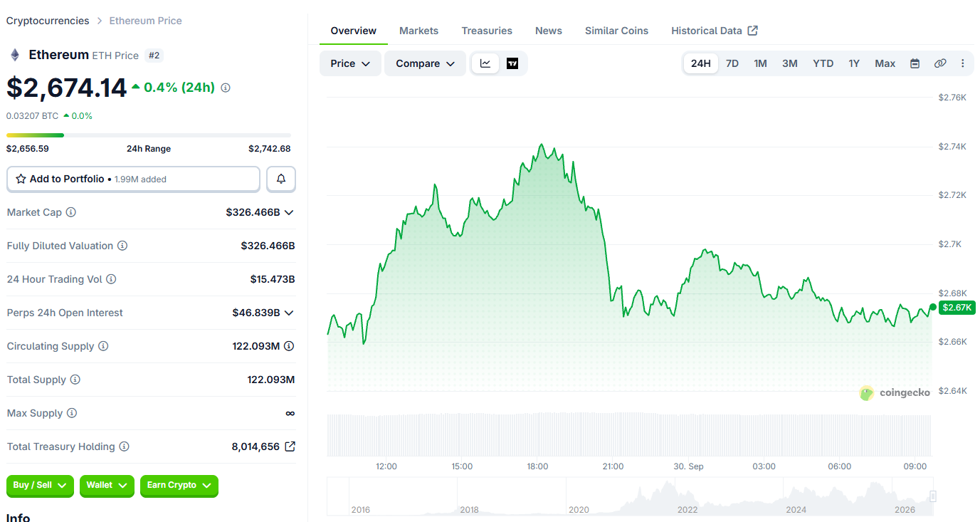Click the Ethereum Price breadcrumb
This screenshot has height=522, width=980.
click(x=145, y=21)
